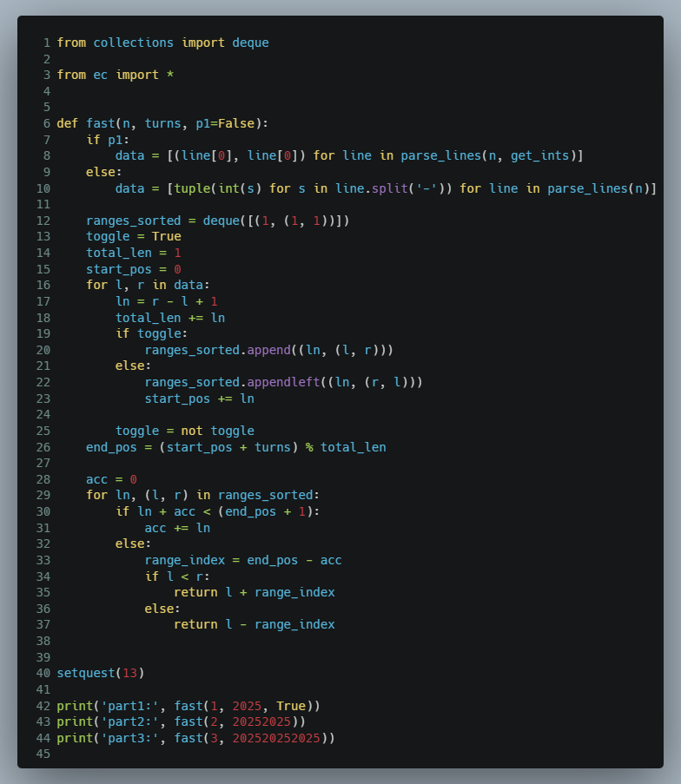Click 'split' on line 10
Screen dimensions: 681x784
[390, 188]
